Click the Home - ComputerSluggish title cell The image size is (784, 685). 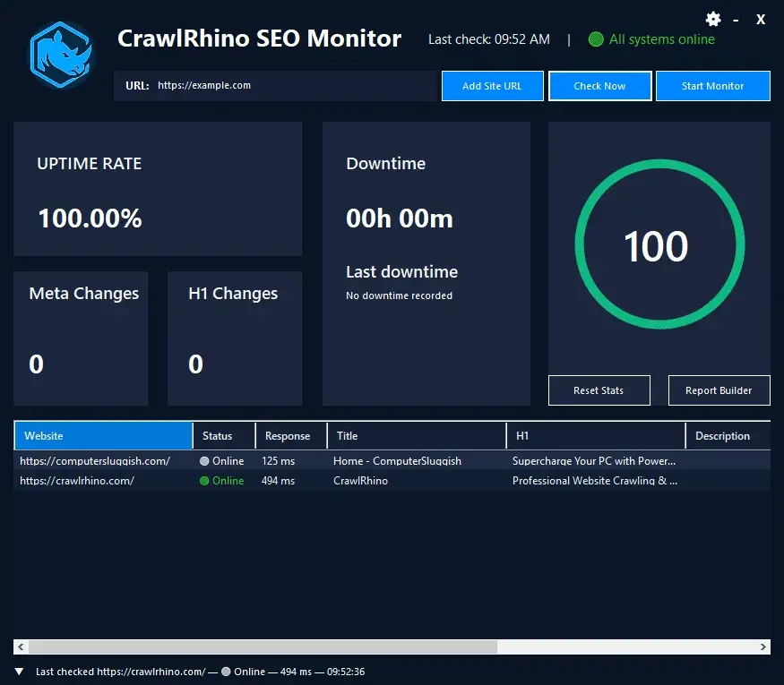pos(398,461)
